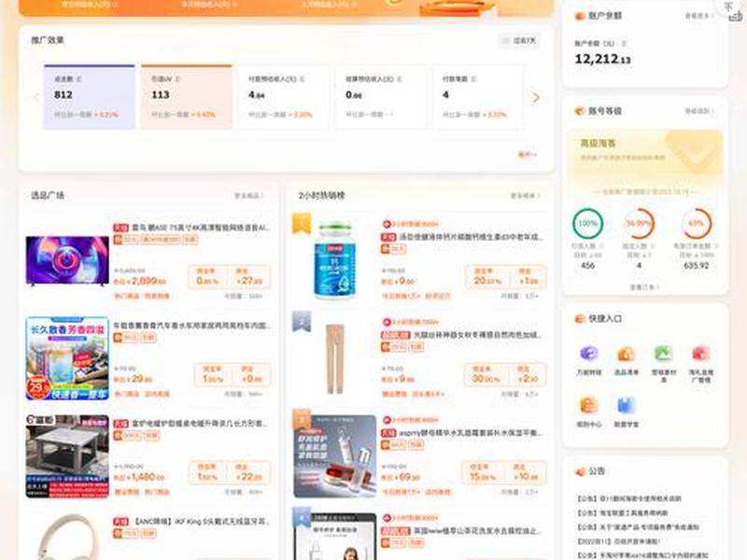Open the 过去7天 date range dropdown

[x=519, y=41]
